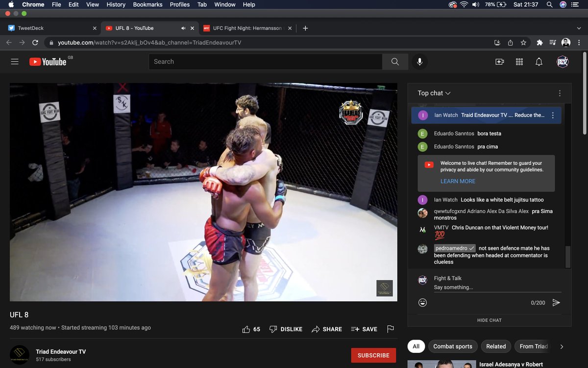Like the video with thumbs up
The width and height of the screenshot is (588, 368).
[x=251, y=329]
